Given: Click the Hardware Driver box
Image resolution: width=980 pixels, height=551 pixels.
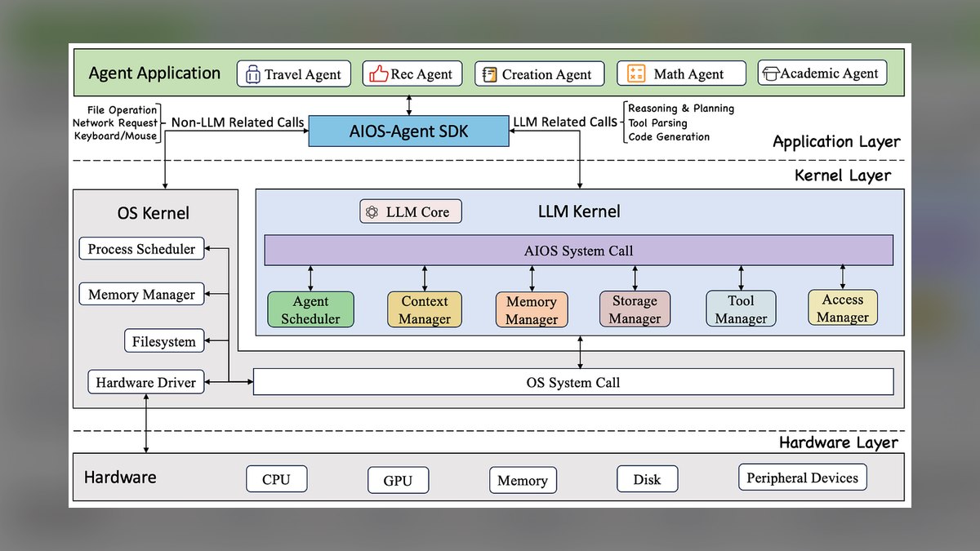Looking at the screenshot, I should pyautogui.click(x=146, y=382).
